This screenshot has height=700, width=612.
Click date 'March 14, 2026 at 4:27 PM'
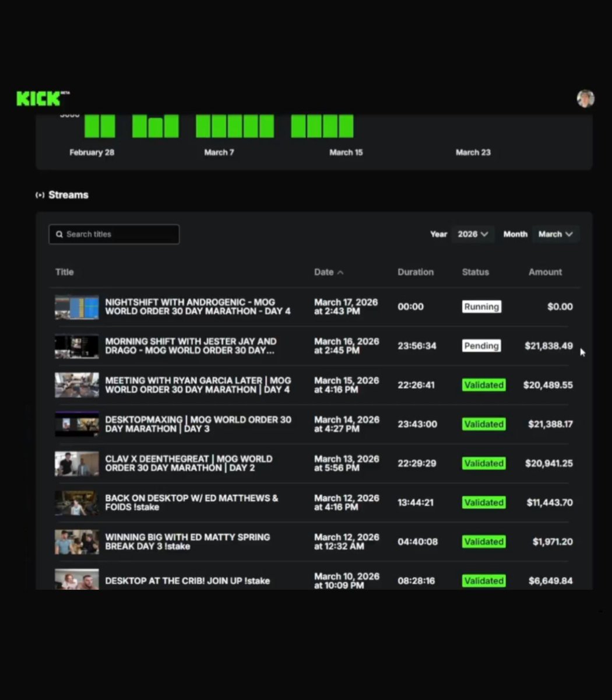[346, 424]
